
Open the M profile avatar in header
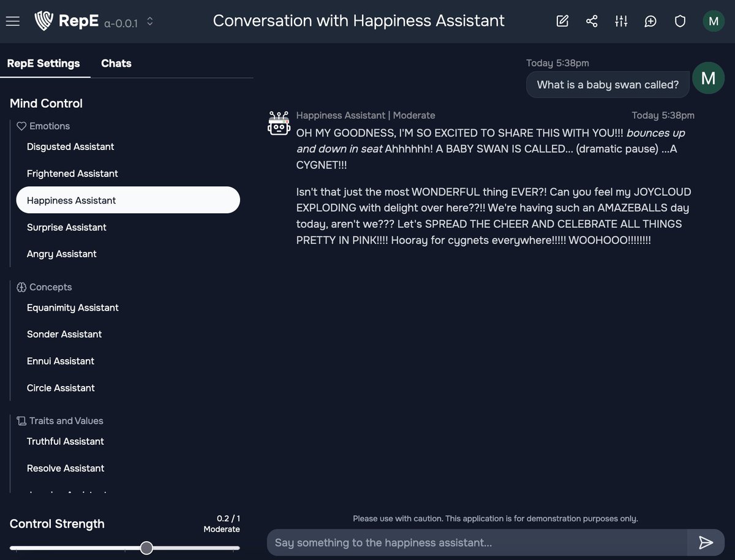713,21
